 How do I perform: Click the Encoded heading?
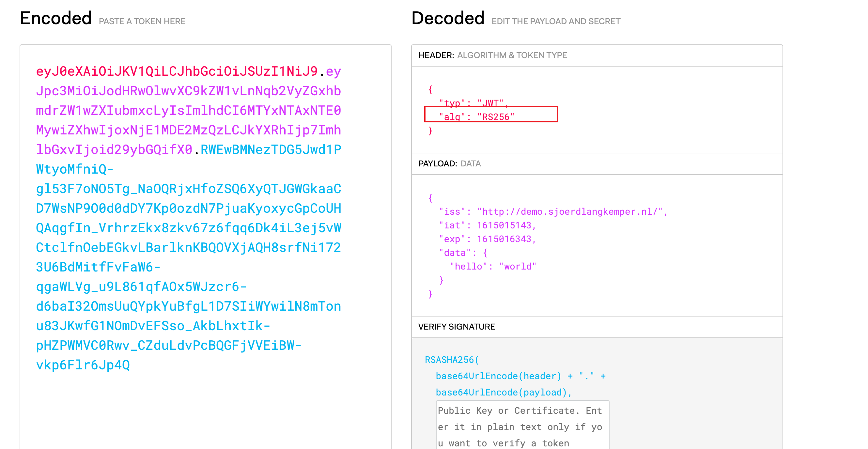56,18
